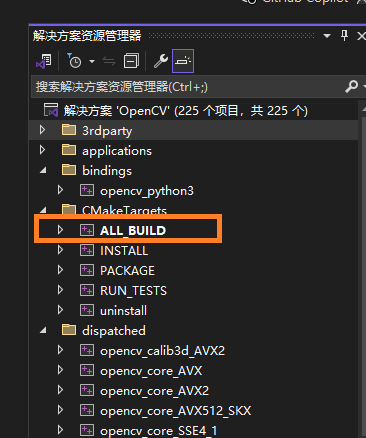Image resolution: width=366 pixels, height=438 pixels.
Task: Click the magnifier search icon
Action: click(351, 87)
